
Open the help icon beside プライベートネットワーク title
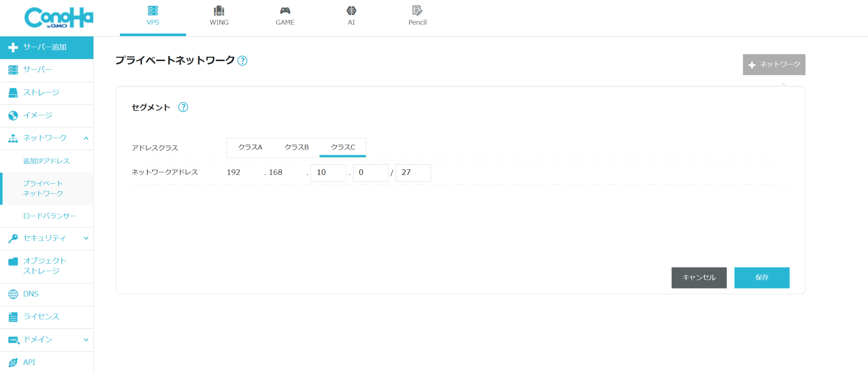click(x=242, y=61)
